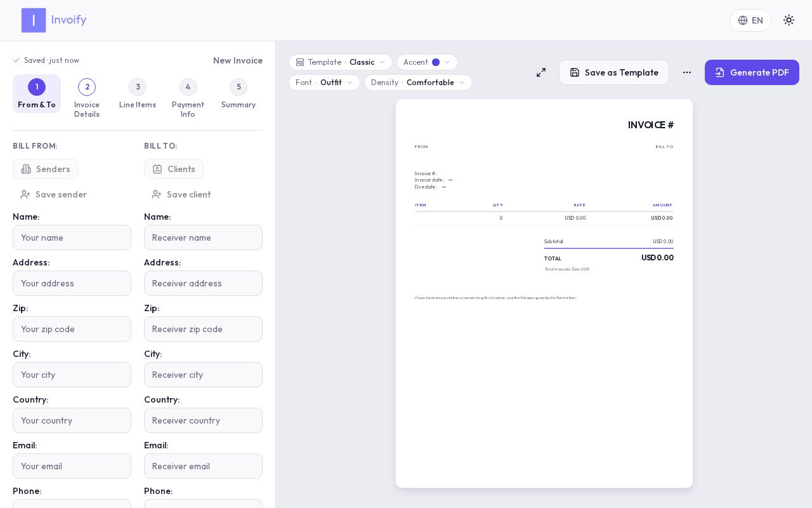The height and width of the screenshot is (508, 812).
Task: Open the Template Classic dropdown
Action: coord(341,62)
